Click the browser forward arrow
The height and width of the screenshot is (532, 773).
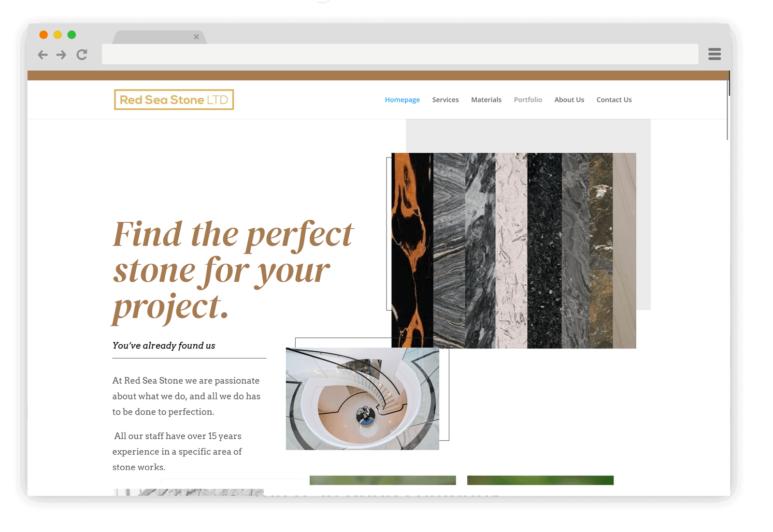pyautogui.click(x=61, y=55)
